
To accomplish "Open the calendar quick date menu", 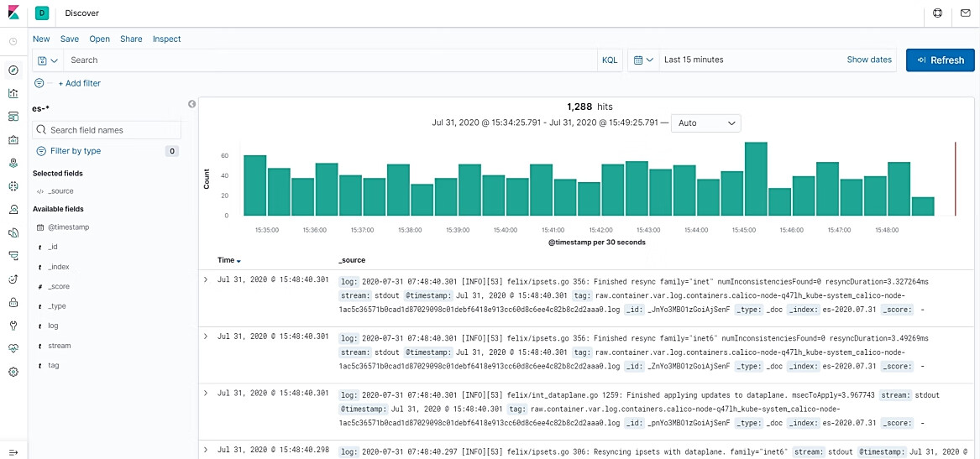I will [x=642, y=60].
